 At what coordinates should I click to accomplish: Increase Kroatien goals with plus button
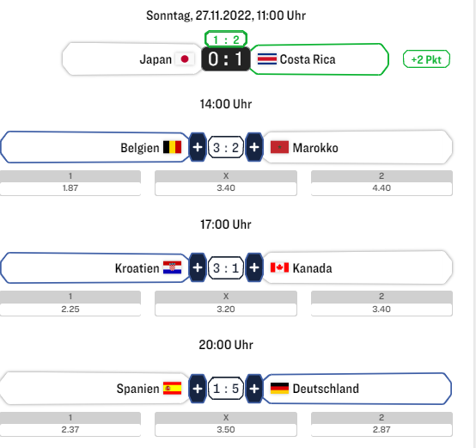(198, 267)
